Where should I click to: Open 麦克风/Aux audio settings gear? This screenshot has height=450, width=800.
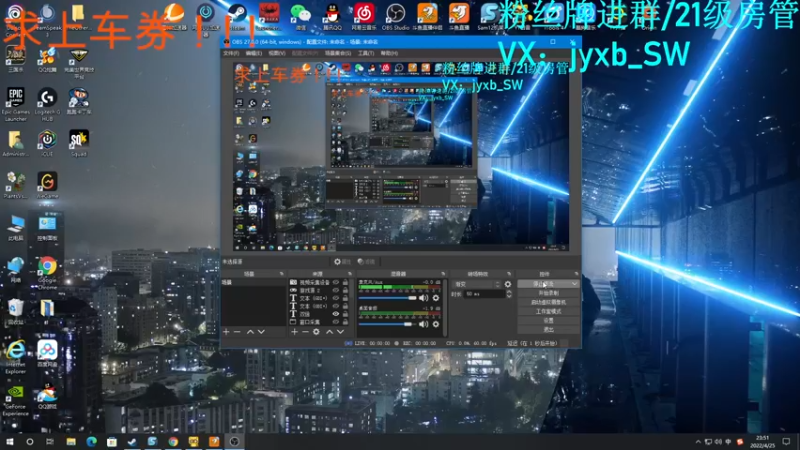(x=436, y=298)
